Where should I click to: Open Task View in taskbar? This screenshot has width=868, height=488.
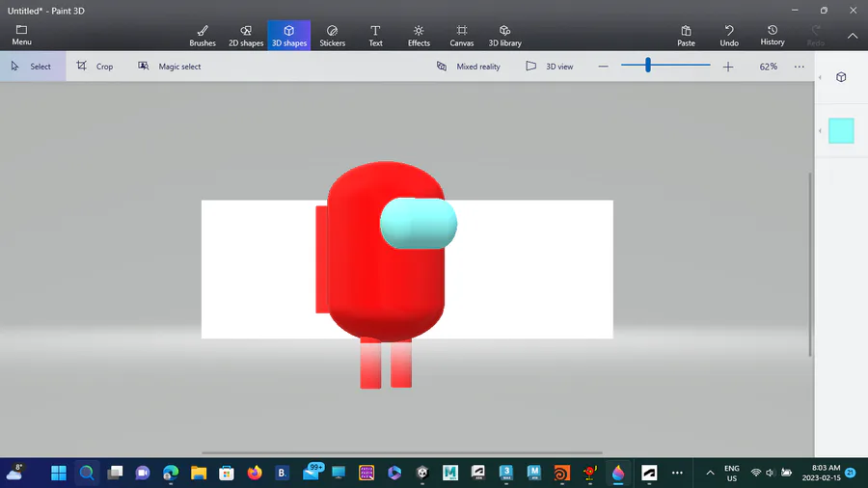pos(115,474)
